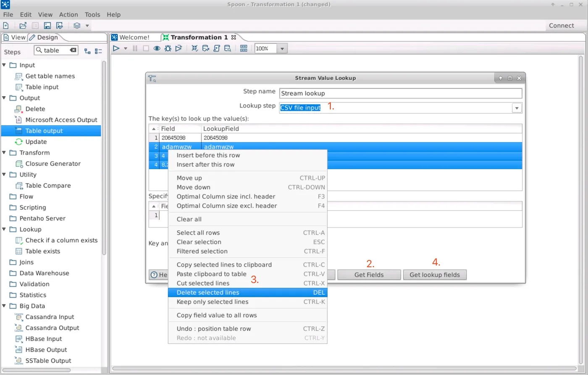Choose Keep only selected lines

pyautogui.click(x=247, y=302)
